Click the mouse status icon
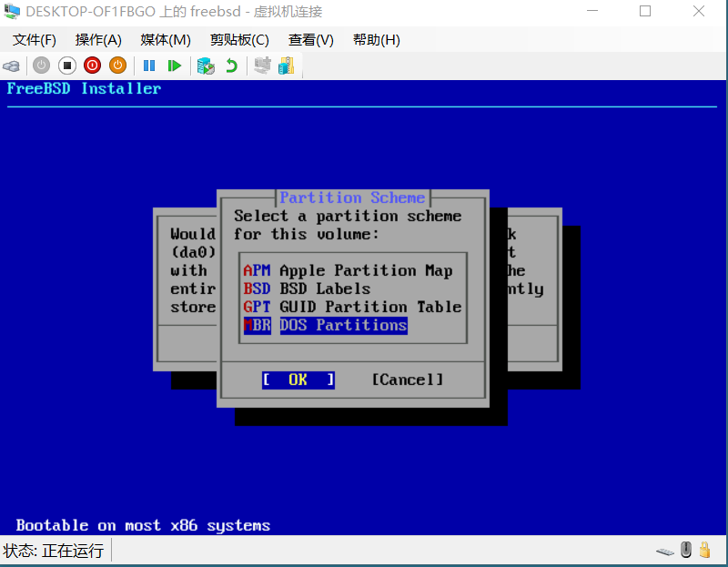 click(686, 550)
